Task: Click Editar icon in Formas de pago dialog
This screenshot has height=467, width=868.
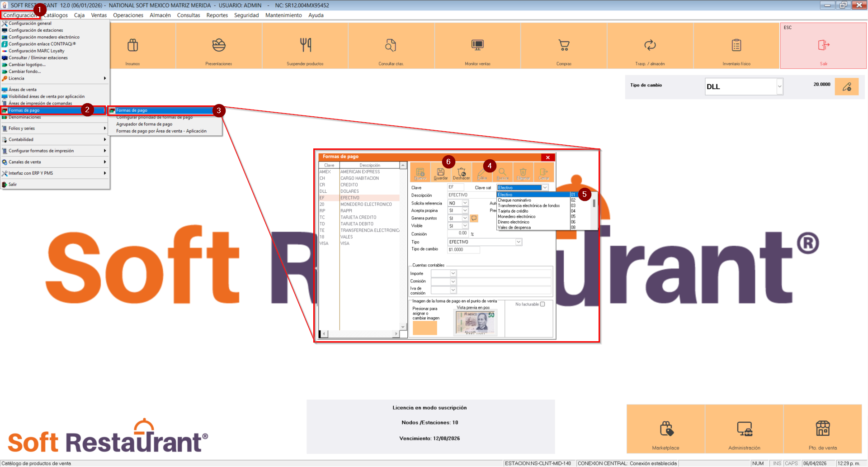Action: [482, 173]
